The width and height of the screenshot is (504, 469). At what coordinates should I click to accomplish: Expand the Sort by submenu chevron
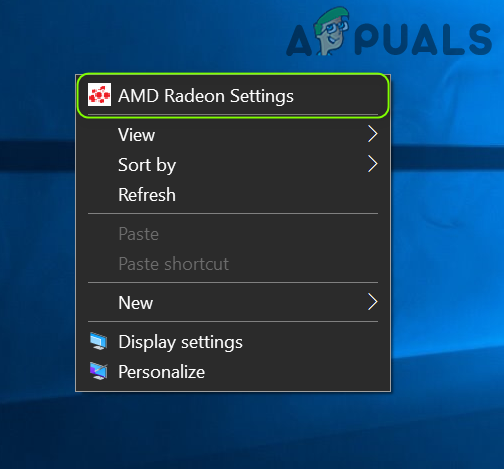(x=372, y=164)
